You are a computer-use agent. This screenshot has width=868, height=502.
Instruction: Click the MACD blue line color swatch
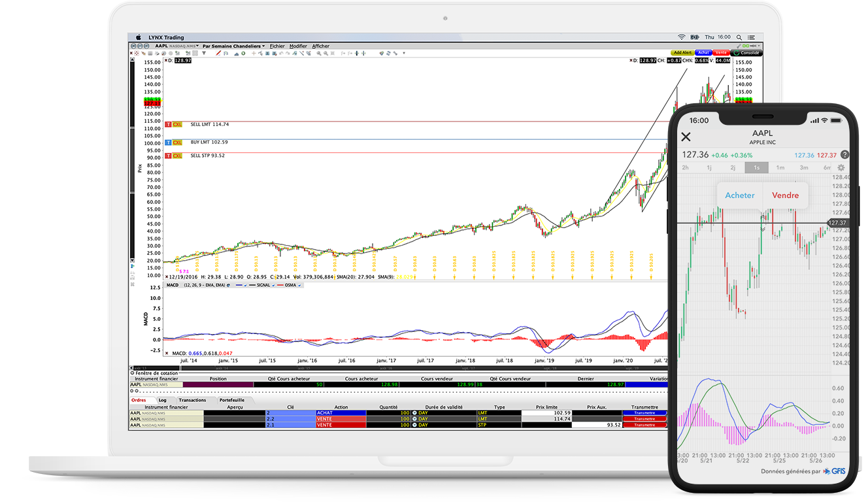click(x=239, y=286)
